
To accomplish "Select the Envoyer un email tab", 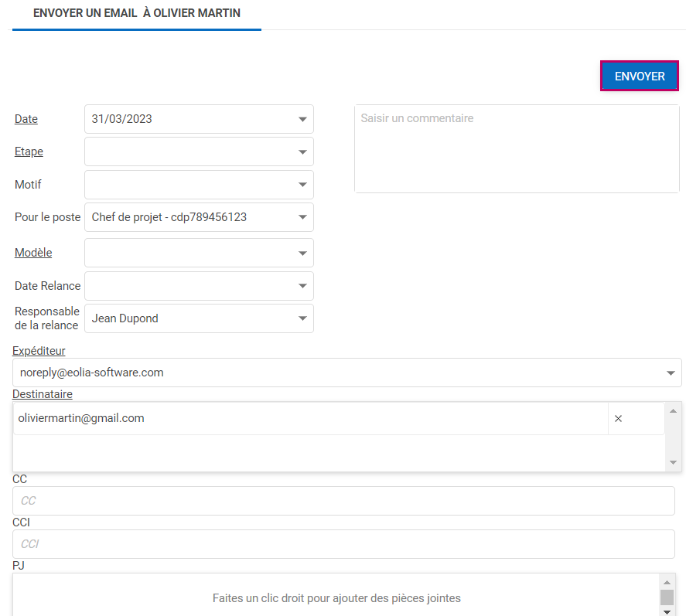I will 137,14.
